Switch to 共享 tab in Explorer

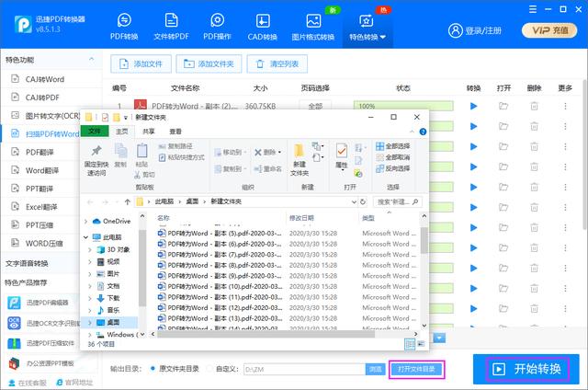click(x=149, y=132)
